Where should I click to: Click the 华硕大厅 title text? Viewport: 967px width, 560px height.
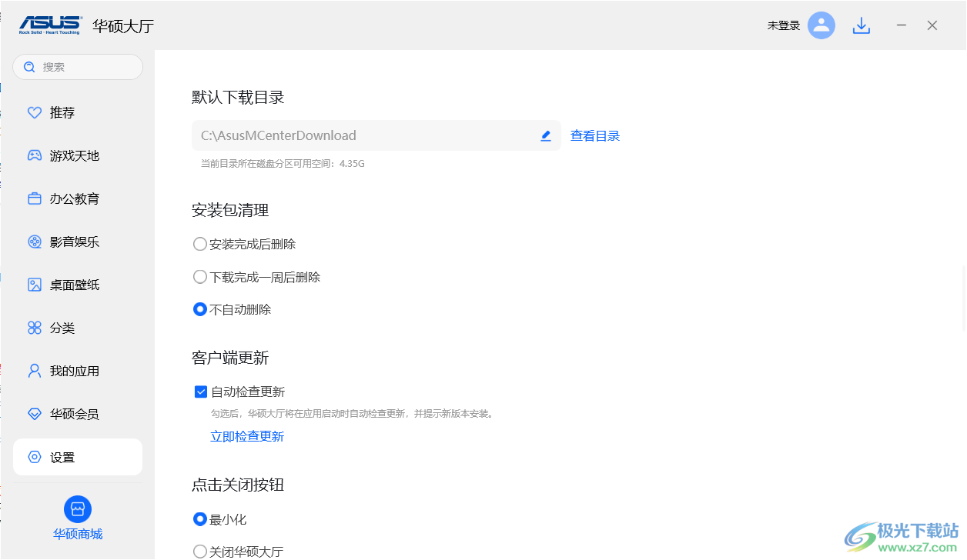pos(123,26)
